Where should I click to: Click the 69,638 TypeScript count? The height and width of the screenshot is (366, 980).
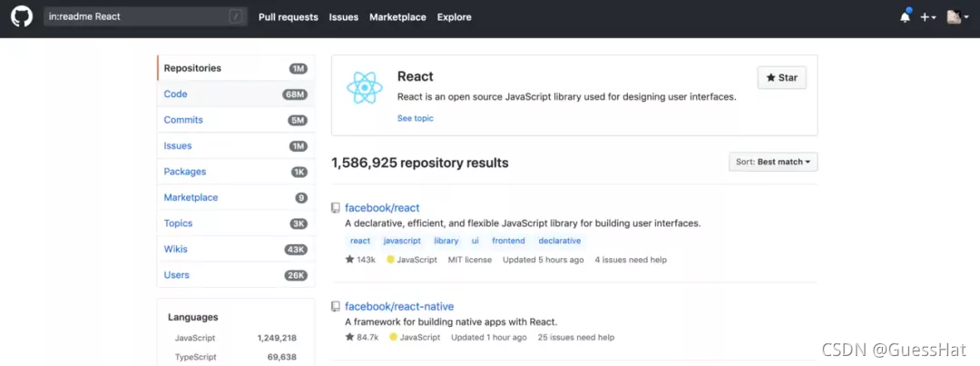coord(282,357)
